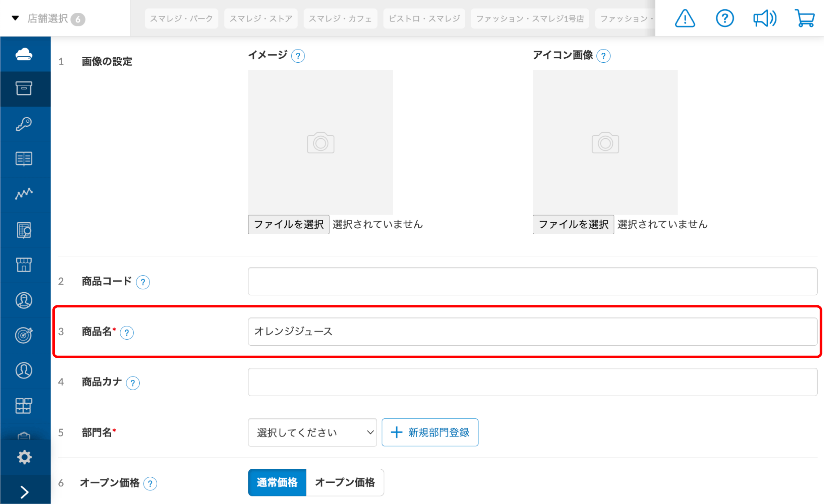Select the ビストロ・スマレジ store tab
Screen dimensions: 824x504
[424, 18]
